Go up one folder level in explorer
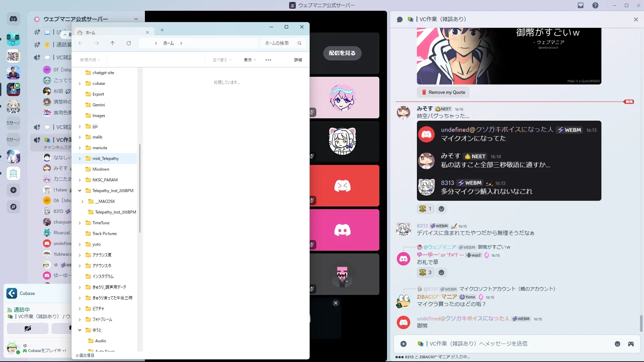 click(x=113, y=43)
